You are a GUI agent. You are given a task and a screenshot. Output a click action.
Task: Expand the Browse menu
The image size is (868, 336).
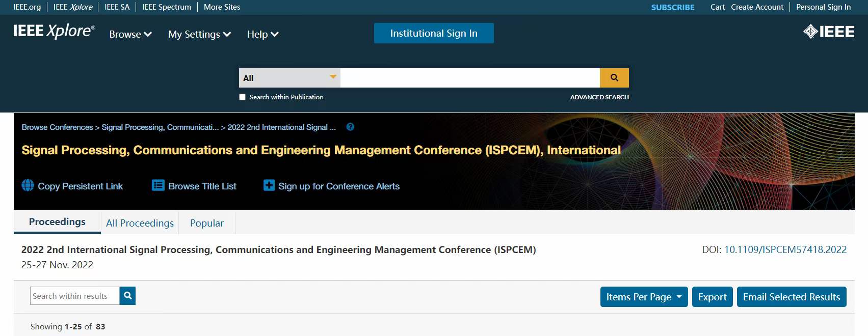[x=130, y=34]
